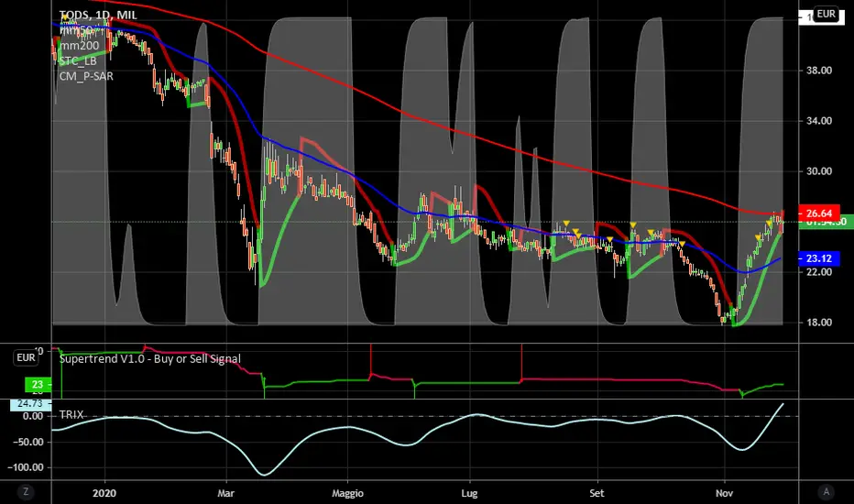Click the light blue 24.73 TRIX value label
This screenshot has height=504, width=854.
click(30, 404)
